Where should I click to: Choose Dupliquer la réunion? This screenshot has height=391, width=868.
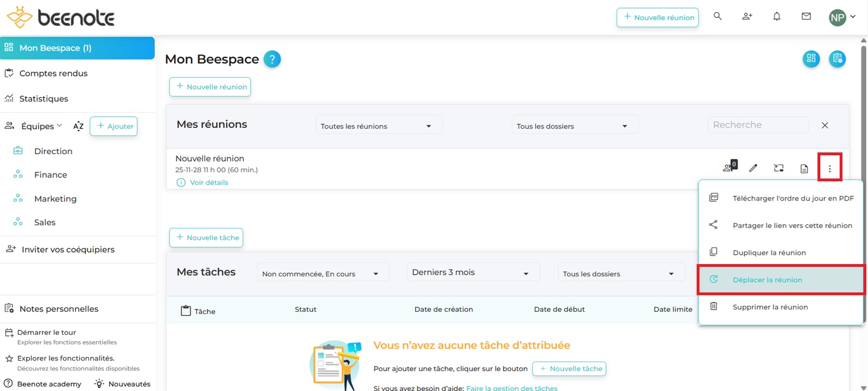[x=769, y=253]
